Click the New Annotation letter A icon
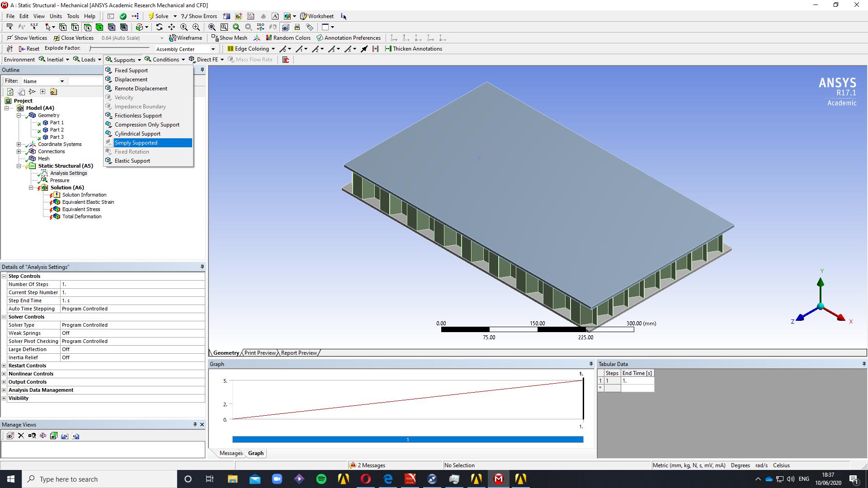The height and width of the screenshot is (488, 868). [275, 16]
